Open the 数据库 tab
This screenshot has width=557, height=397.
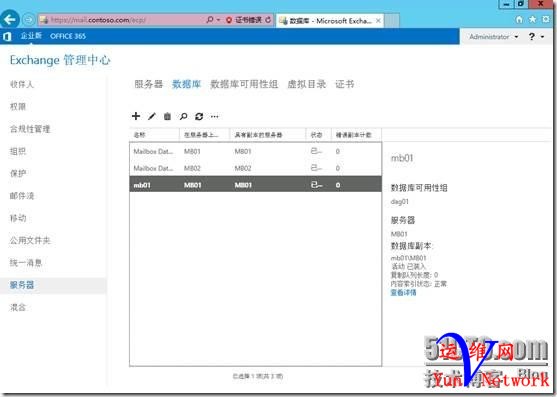pos(186,84)
